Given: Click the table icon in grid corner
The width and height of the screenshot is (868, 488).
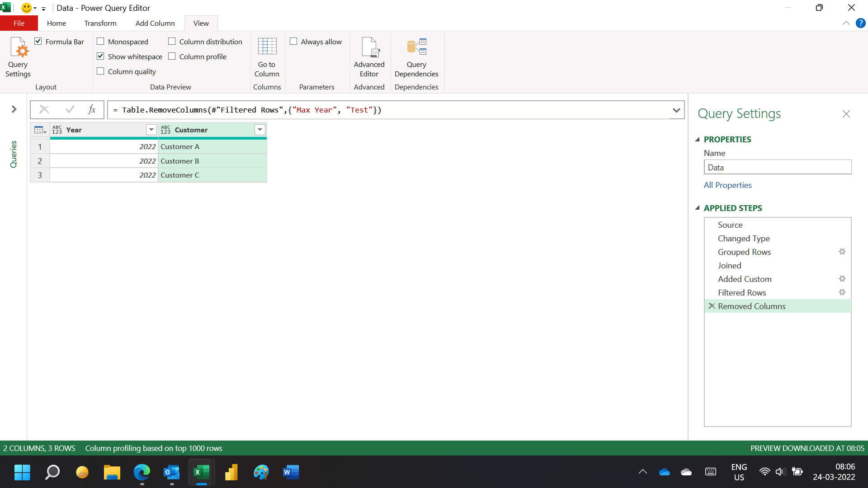Looking at the screenshot, I should click(x=40, y=130).
